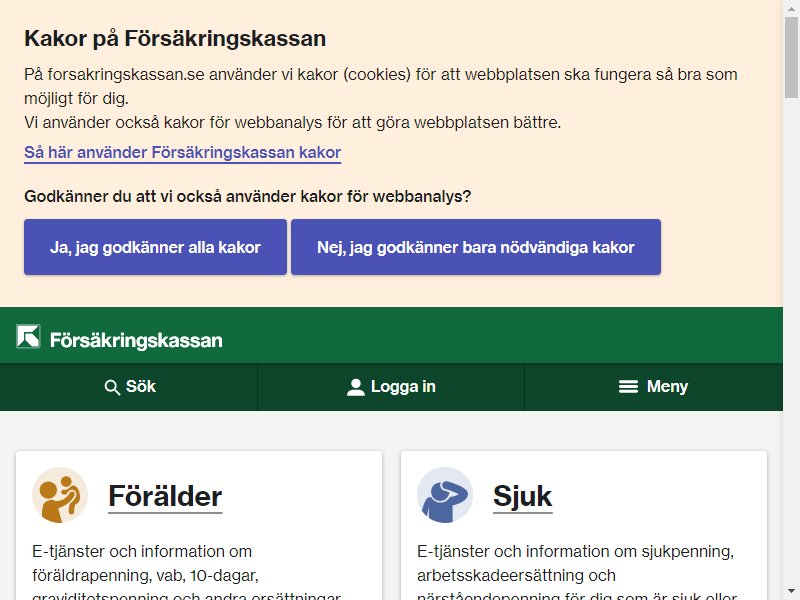Open the Sjuk heading link
The width and height of the screenshot is (800, 600).
(x=522, y=496)
